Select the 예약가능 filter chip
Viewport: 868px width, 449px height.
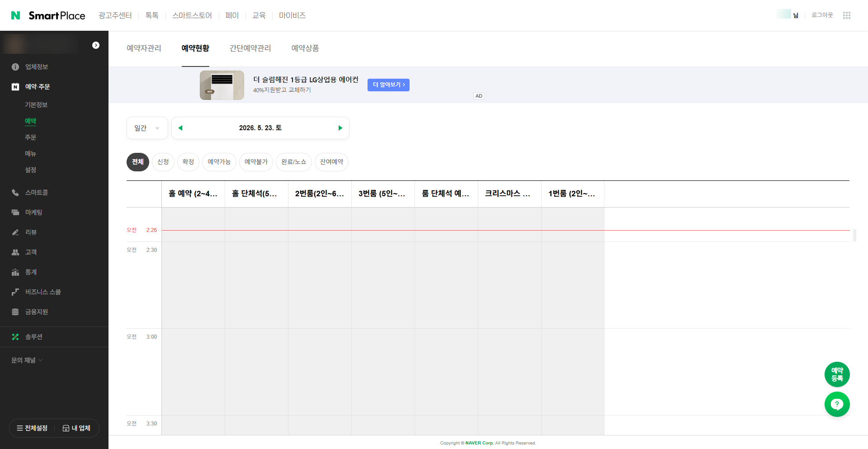[x=219, y=162]
